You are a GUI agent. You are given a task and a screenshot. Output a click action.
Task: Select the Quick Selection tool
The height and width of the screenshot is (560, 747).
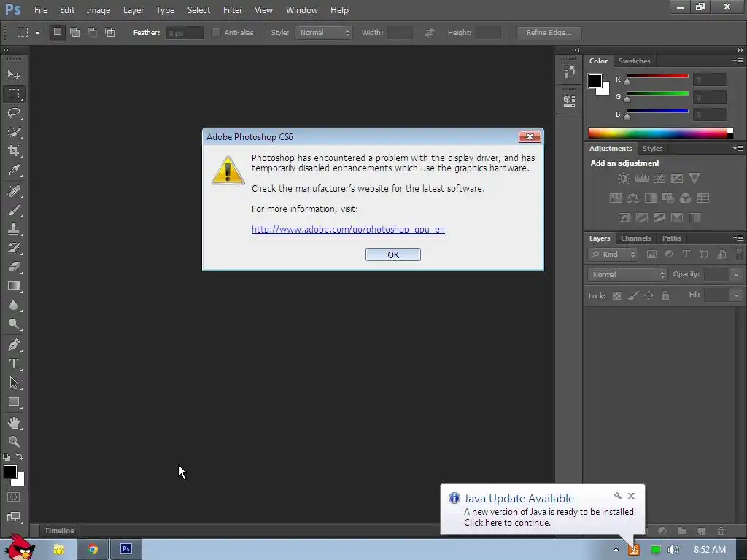[x=14, y=132]
